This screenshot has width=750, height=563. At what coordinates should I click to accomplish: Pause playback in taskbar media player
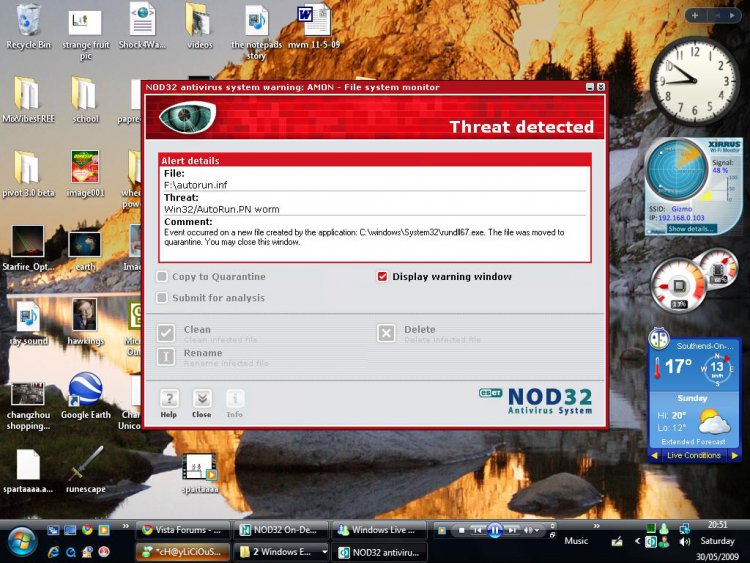(x=495, y=530)
